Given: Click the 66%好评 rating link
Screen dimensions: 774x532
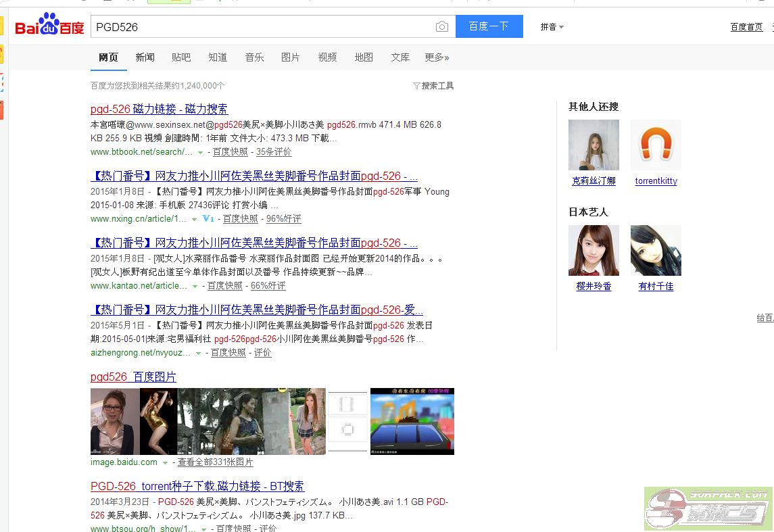Looking at the screenshot, I should 268,286.
